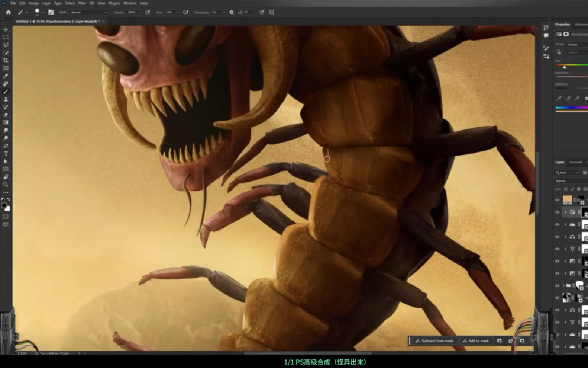588x368 pixels.
Task: Open the Flow value dropdown arrow
Action: coord(177,12)
